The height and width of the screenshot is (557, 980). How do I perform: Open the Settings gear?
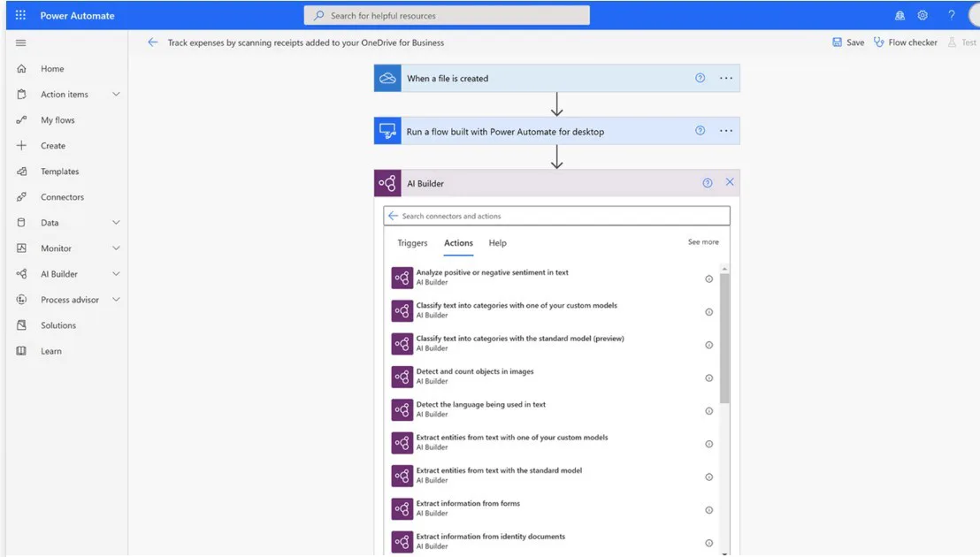pyautogui.click(x=923, y=15)
